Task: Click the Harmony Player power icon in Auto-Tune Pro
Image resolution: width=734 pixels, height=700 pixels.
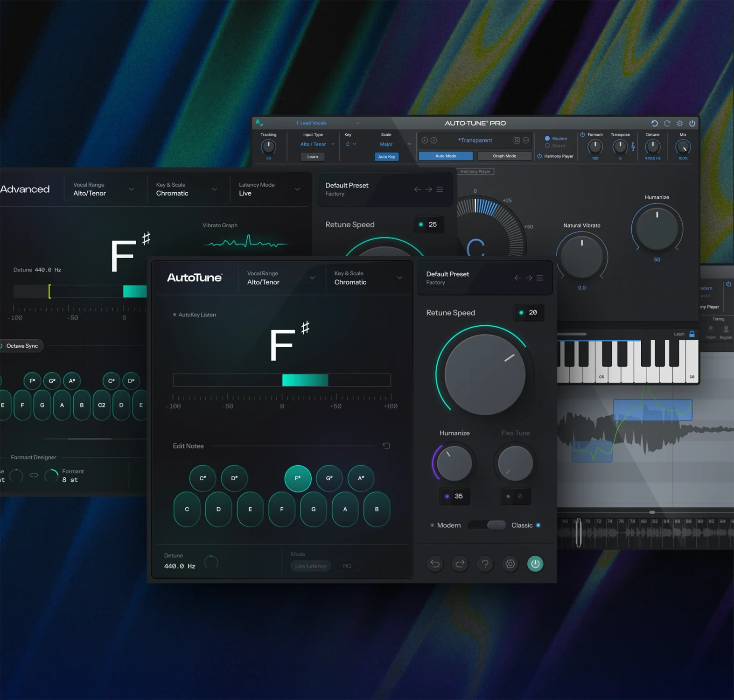Action: click(x=539, y=156)
